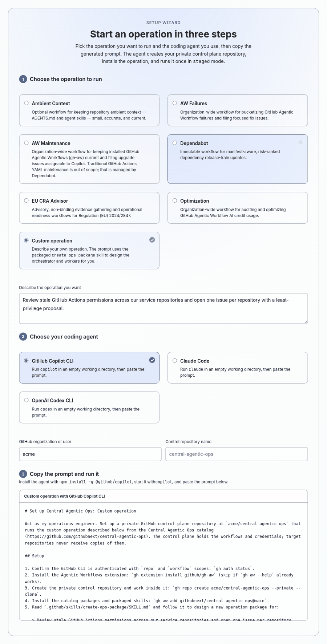The height and width of the screenshot is (644, 327).
Task: Click the GitHub Copilot CLI checkmark icon
Action: (152, 360)
